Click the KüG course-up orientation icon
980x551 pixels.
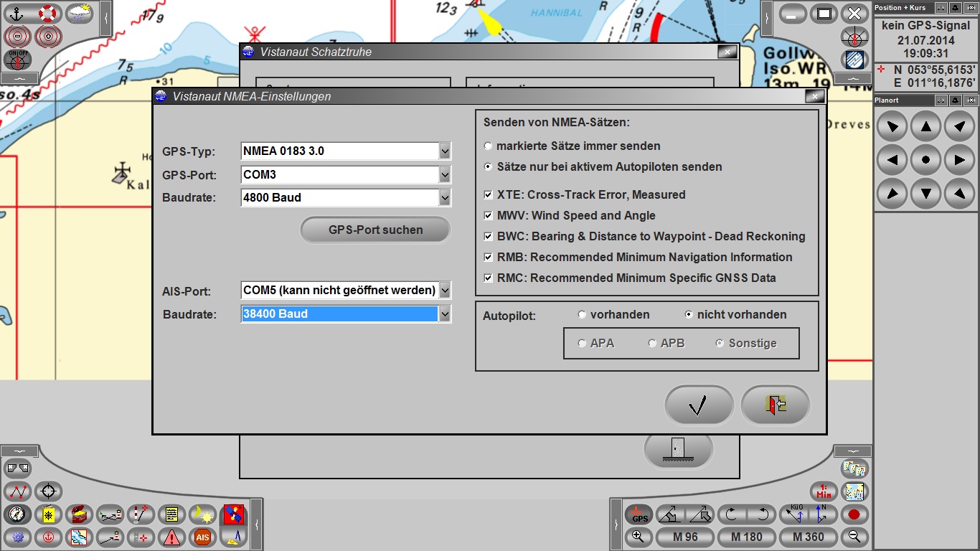793,514
